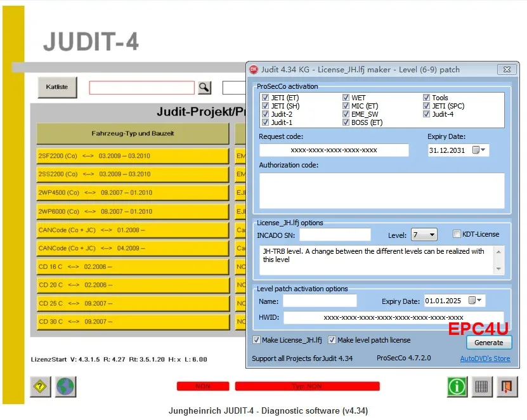Uncheck the WET option
Screen dimensions: 527x420
coord(346,98)
